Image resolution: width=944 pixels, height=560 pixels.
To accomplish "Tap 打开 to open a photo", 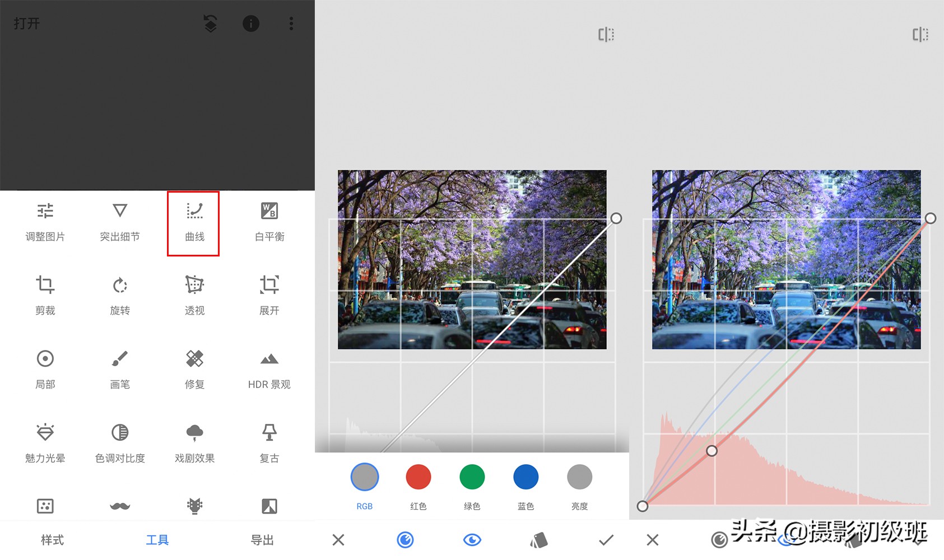I will (27, 24).
